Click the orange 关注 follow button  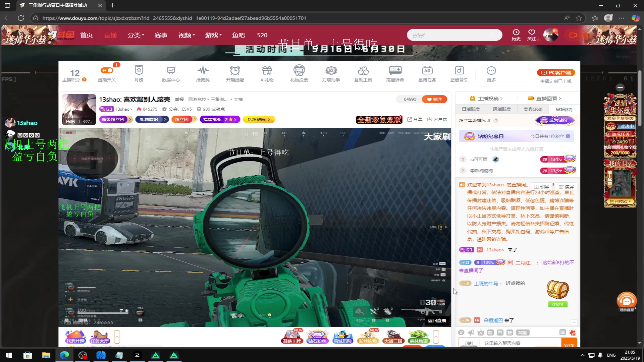coord(434,99)
